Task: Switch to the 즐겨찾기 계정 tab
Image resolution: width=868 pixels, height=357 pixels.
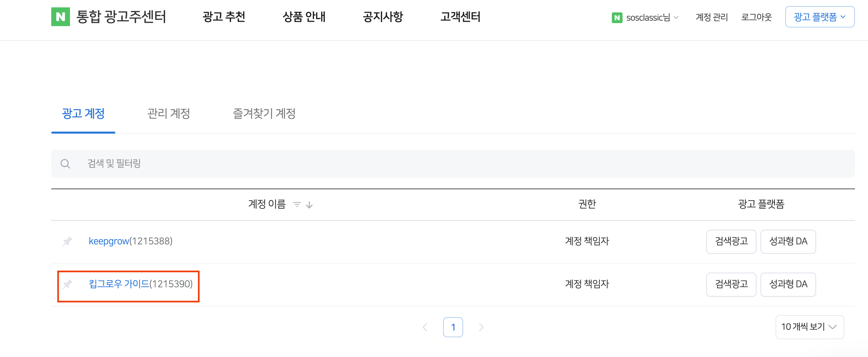Action: point(264,114)
